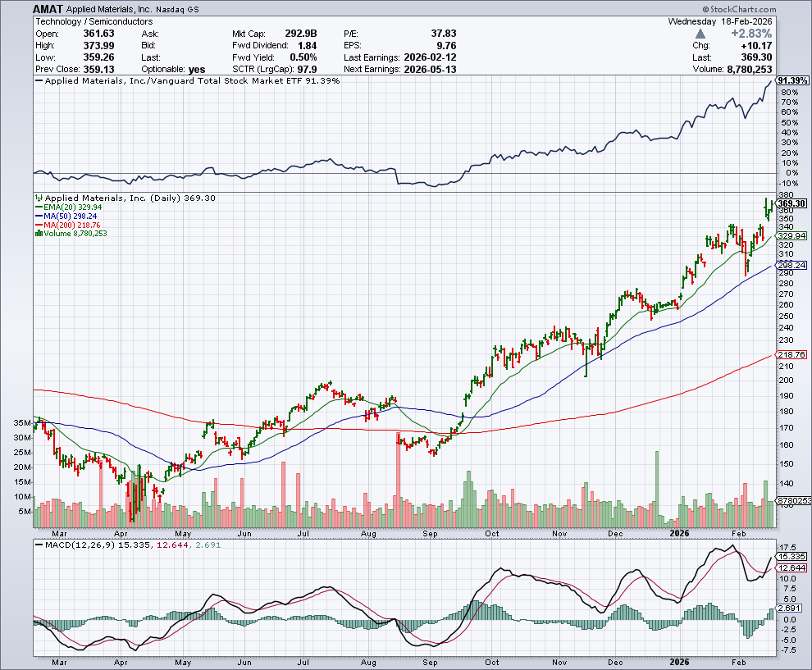The image size is (812, 670).
Task: Click the Applied Materials/Vanguard Total Stock Market ETF label
Action: (x=192, y=80)
